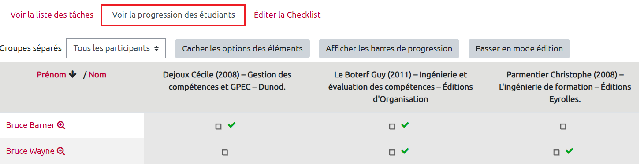Click Bruce Wayne's green checkmark under Le Boterf
Screen dimensions: 644x164
tap(405, 151)
